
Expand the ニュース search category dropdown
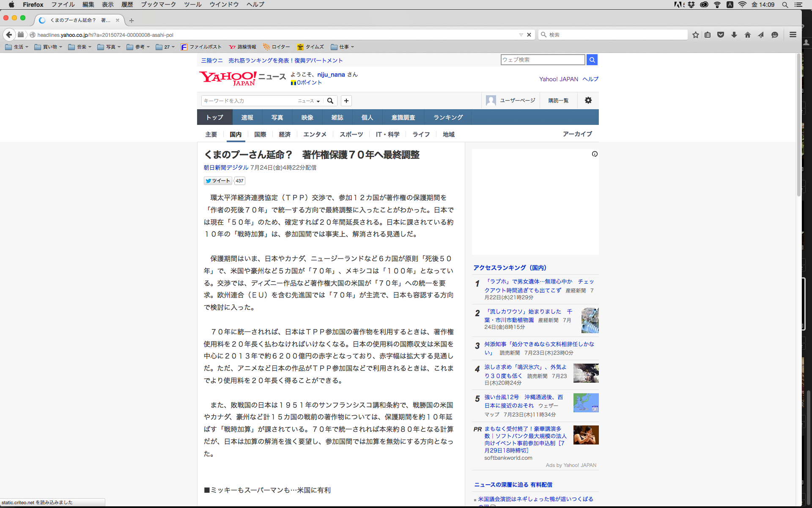click(x=309, y=101)
